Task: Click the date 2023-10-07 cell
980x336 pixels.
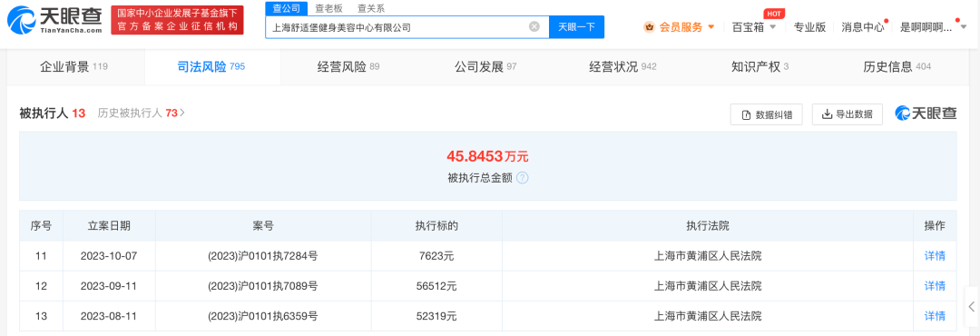Action: pyautogui.click(x=109, y=255)
